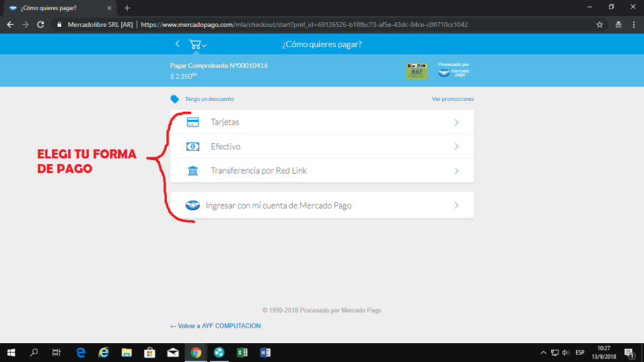Click the handshake icon beside Ingresar
The width and height of the screenshot is (644, 362).
click(x=192, y=205)
